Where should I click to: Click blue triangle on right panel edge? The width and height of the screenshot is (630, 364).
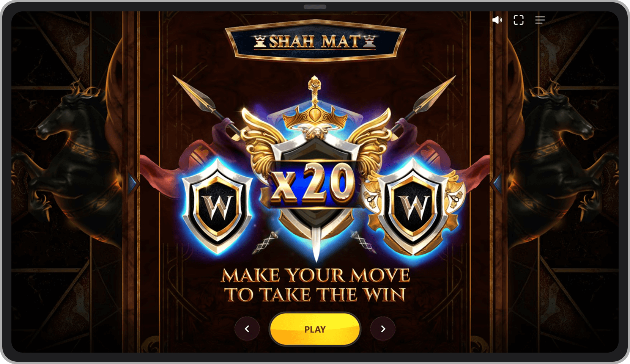[497, 184]
